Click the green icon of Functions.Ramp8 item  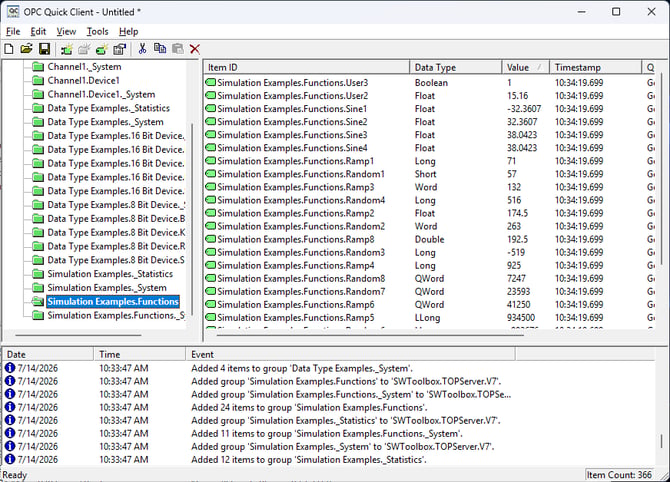(x=211, y=239)
